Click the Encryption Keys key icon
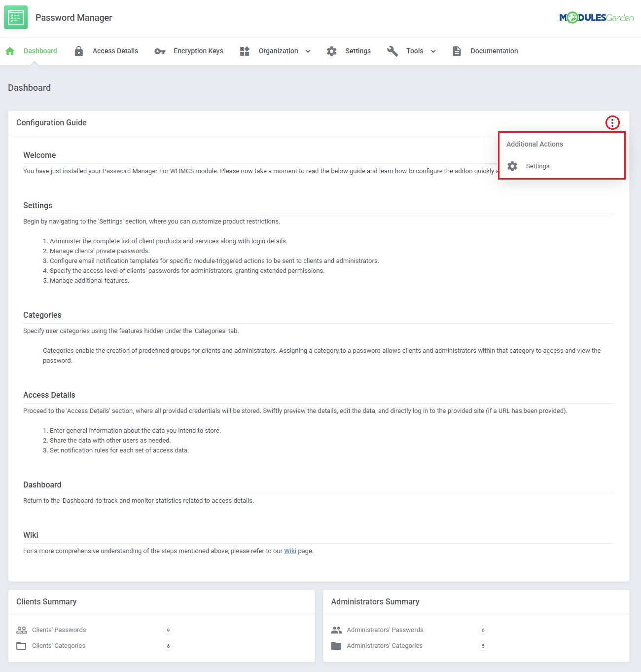 160,51
